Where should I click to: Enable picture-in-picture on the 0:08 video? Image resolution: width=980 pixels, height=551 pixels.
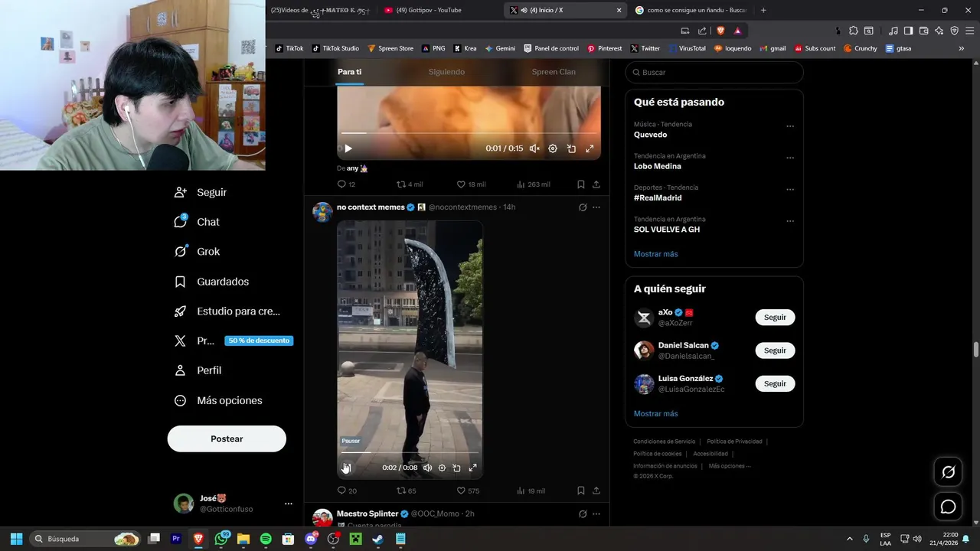pos(456,468)
